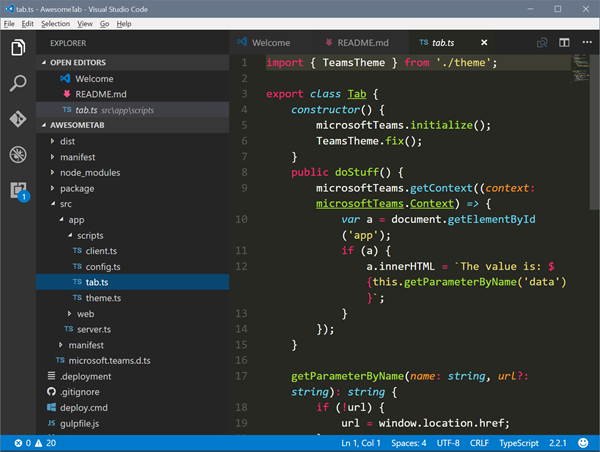Change encoding via UTF-8 indicator
Viewport: 600px width, 452px height.
(448, 443)
